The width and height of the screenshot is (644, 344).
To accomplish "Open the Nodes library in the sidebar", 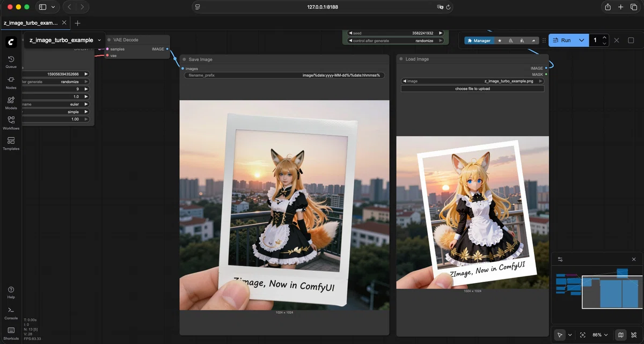I will pos(11,82).
